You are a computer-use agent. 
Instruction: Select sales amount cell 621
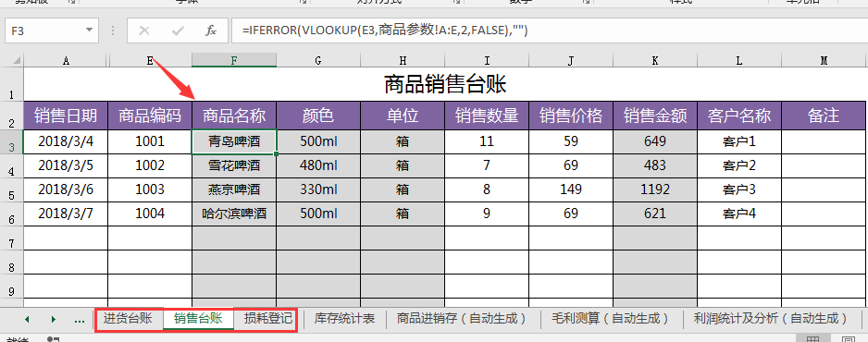coord(655,214)
